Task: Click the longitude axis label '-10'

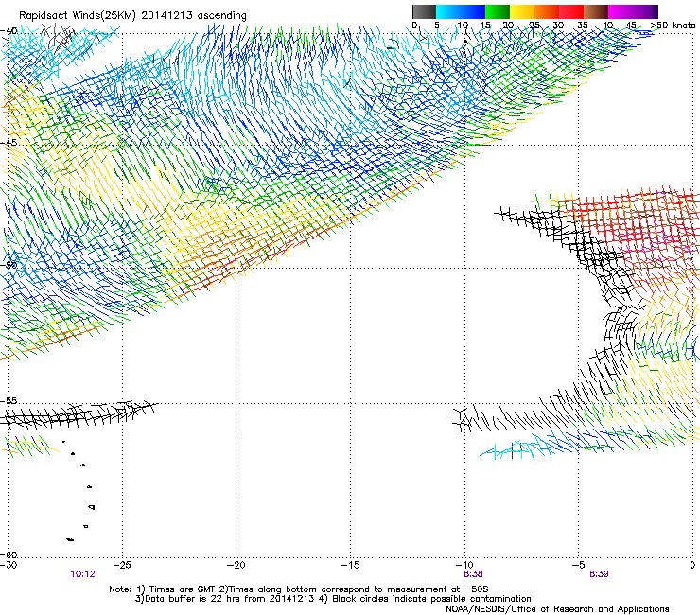Action: point(464,565)
